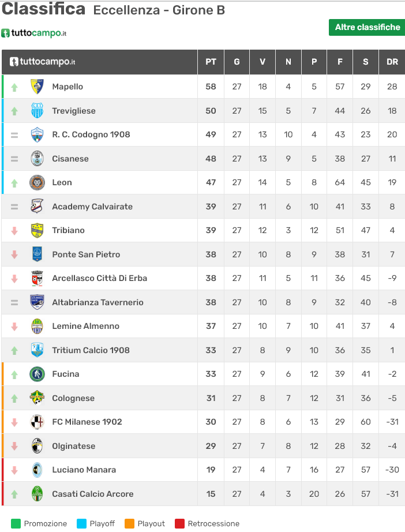
Task: Click the FC Milanese 1902 crest
Action: pos(37,422)
